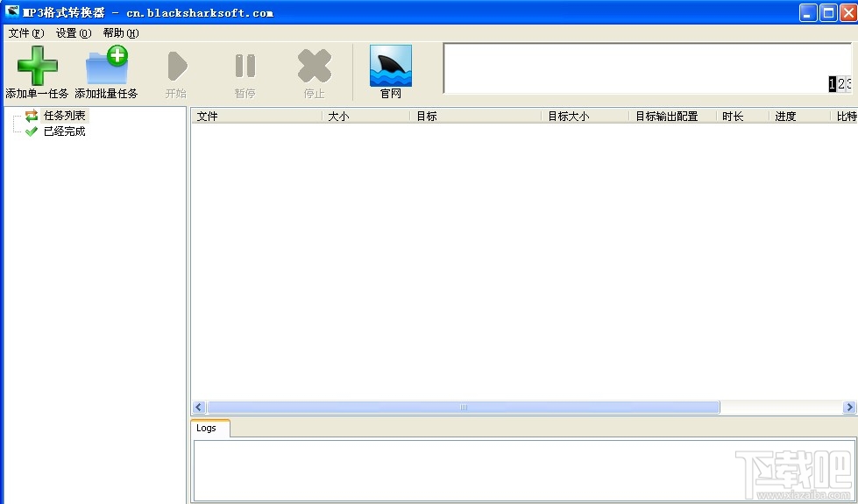
Task: Minimize the MP3 converter window
Action: point(808,12)
